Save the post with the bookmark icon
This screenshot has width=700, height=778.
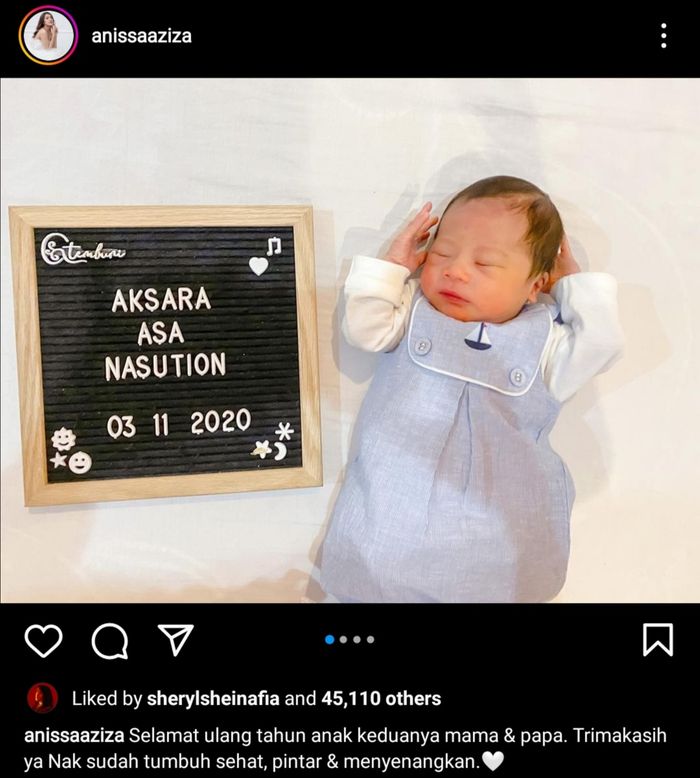(658, 640)
